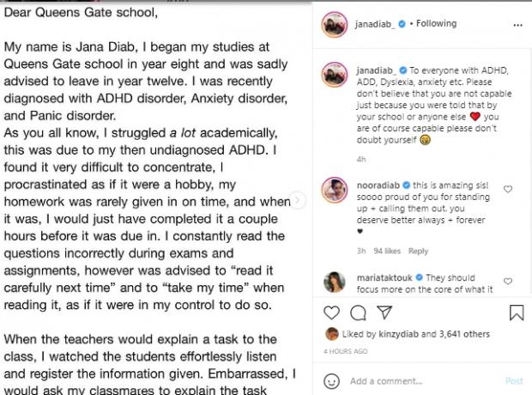This screenshot has height=395, width=532.
Task: Open comments via speech bubble icon
Action: pyautogui.click(x=358, y=312)
